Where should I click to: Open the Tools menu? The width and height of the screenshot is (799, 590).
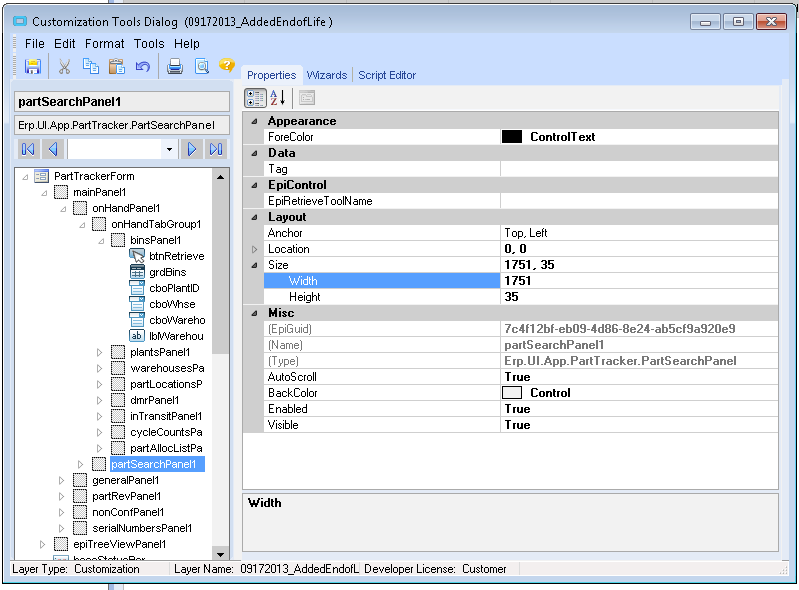click(x=149, y=43)
